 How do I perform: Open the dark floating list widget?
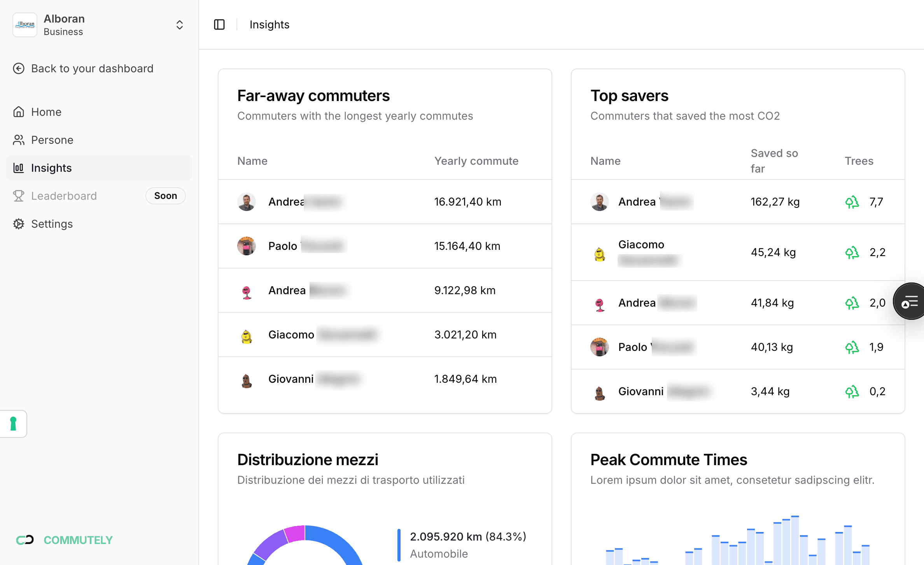click(x=910, y=301)
